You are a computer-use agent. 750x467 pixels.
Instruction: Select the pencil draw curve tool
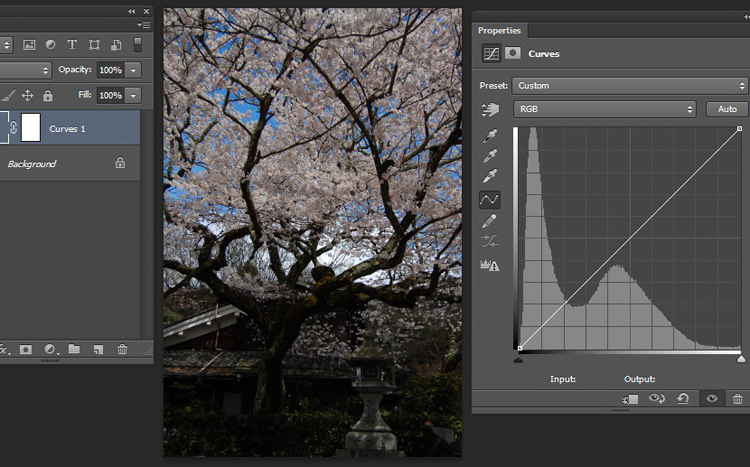pyautogui.click(x=489, y=221)
